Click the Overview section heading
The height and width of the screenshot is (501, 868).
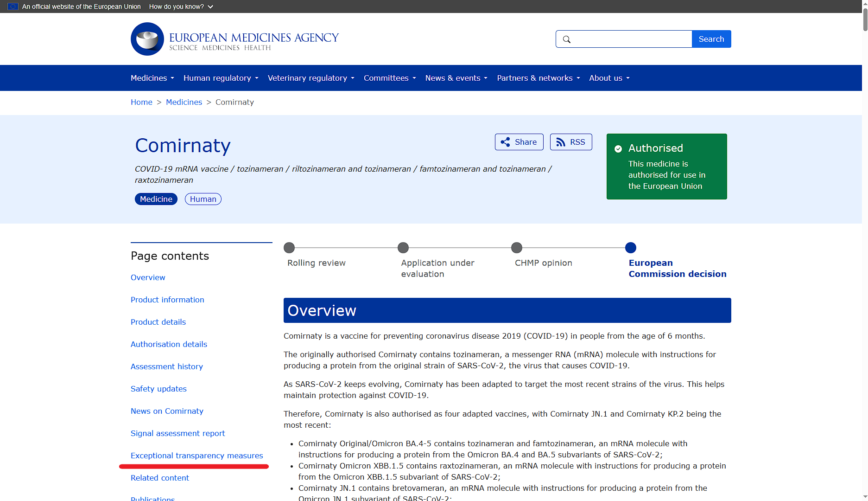[x=322, y=310]
